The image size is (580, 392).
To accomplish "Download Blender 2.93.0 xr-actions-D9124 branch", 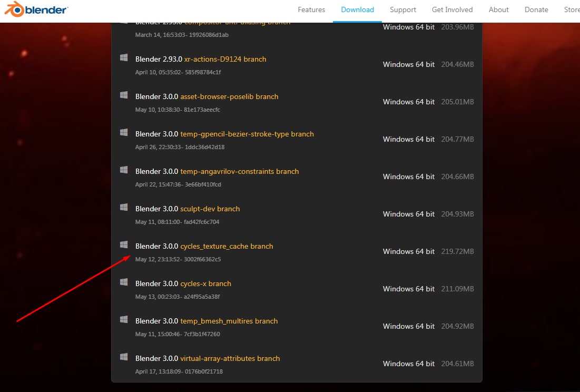I will [x=201, y=59].
